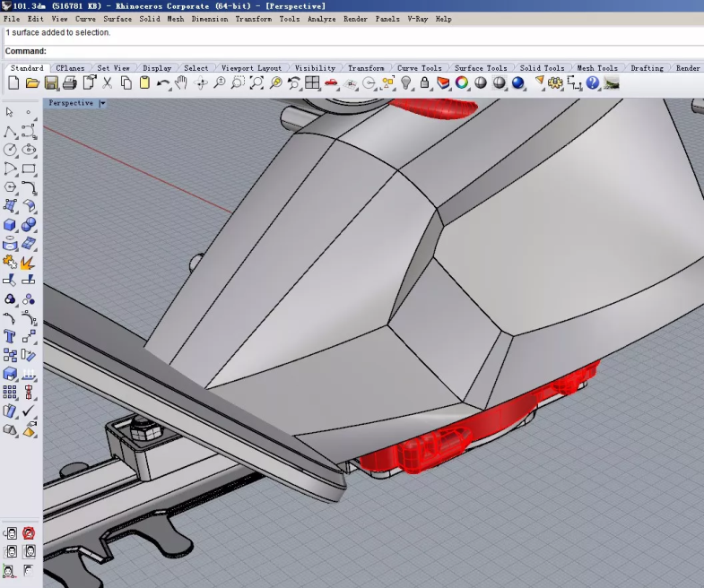
Task: Select the Explode tool icon
Action: pyautogui.click(x=29, y=262)
